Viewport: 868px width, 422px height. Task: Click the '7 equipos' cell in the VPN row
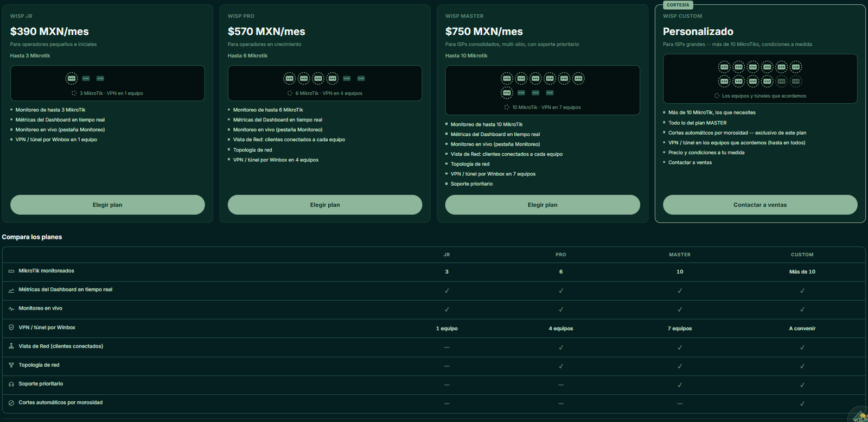680,329
